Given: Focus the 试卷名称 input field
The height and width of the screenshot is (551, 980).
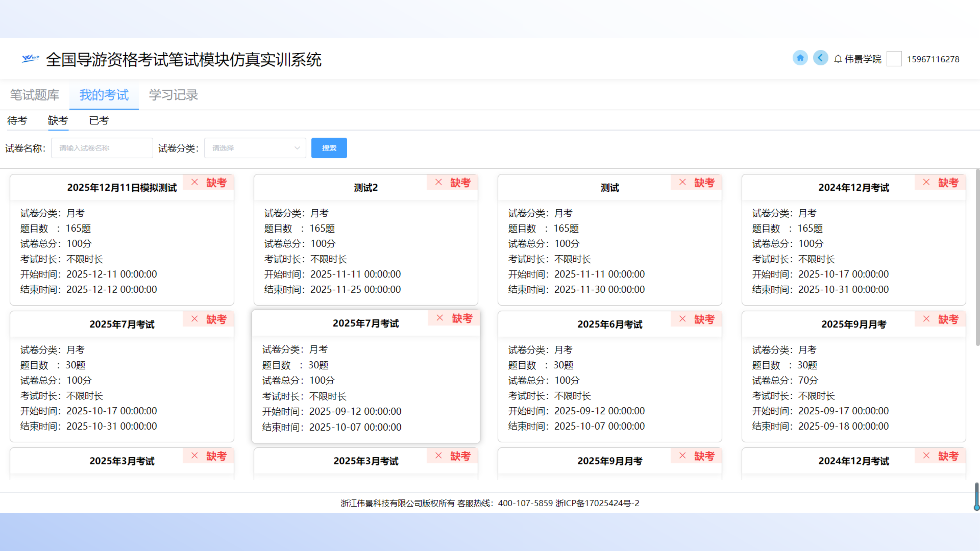Looking at the screenshot, I should [102, 148].
